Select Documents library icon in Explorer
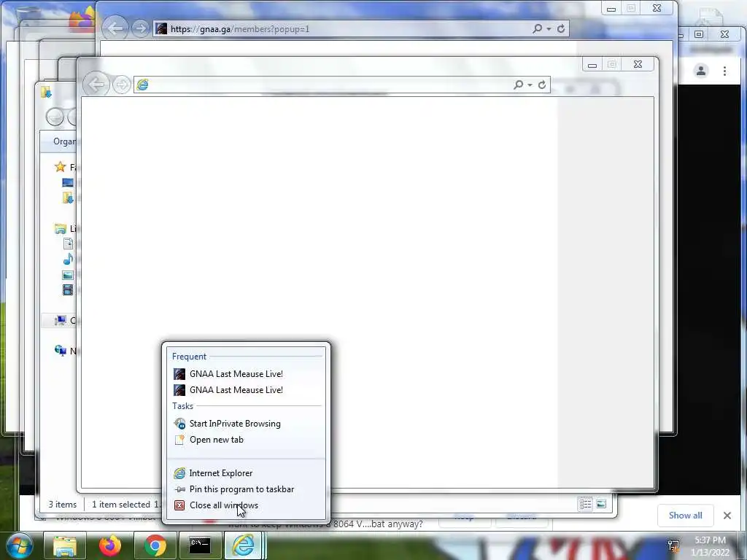Screen dimensions: 747x560 (68, 244)
